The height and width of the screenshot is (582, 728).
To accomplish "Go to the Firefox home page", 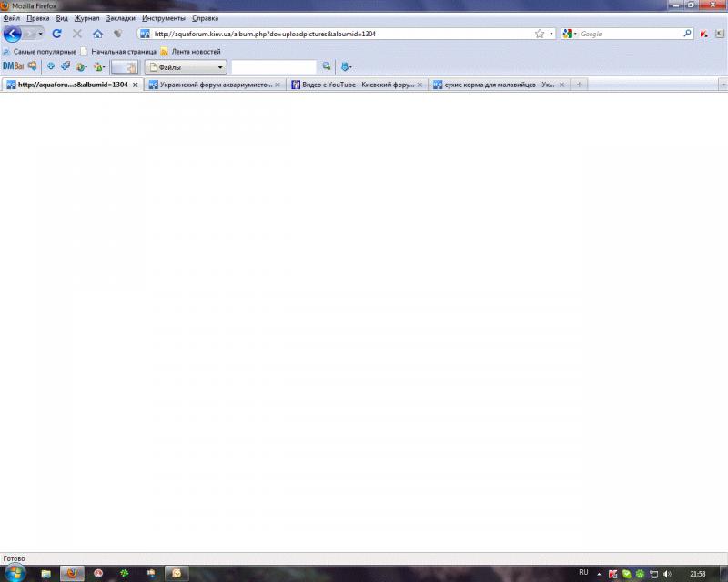I will (97, 34).
